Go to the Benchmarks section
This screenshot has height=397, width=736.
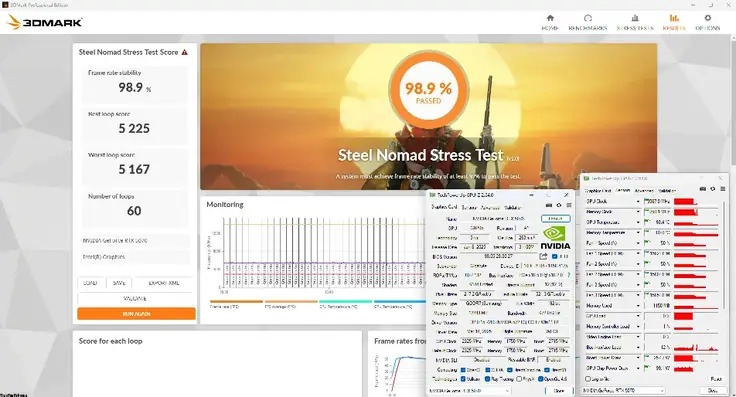(588, 22)
